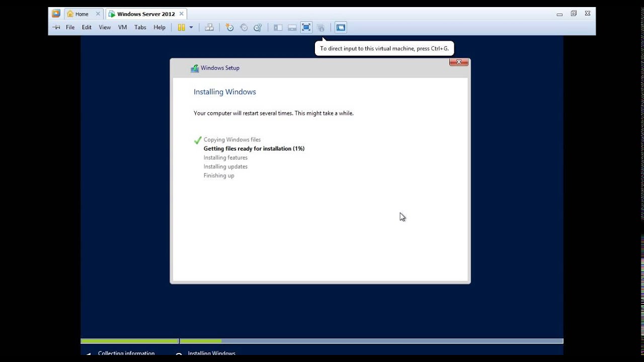Image resolution: width=644 pixels, height=362 pixels.
Task: Click the Installing Windows progress bar
Action: coord(371,341)
